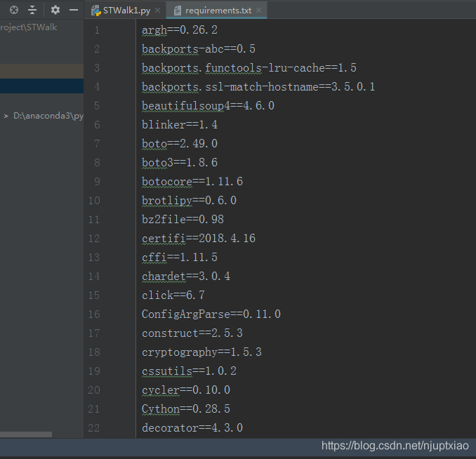
Task: Click the cycler==0.10.0 line
Action: click(x=186, y=390)
